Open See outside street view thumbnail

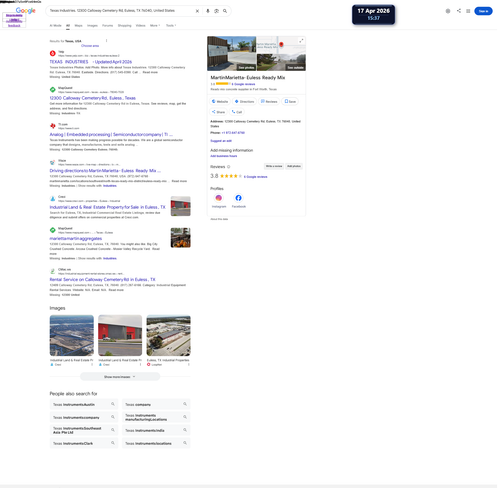point(281,62)
